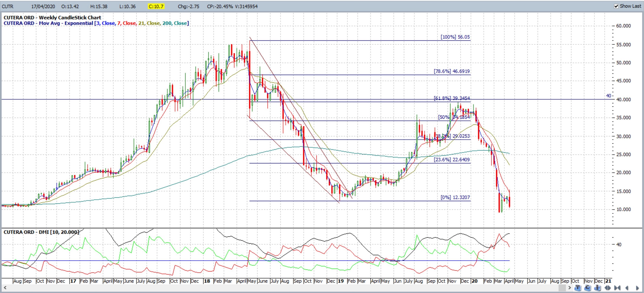Click the CUTR ticker symbol
This screenshot has height=293, width=644.
coord(8,6)
